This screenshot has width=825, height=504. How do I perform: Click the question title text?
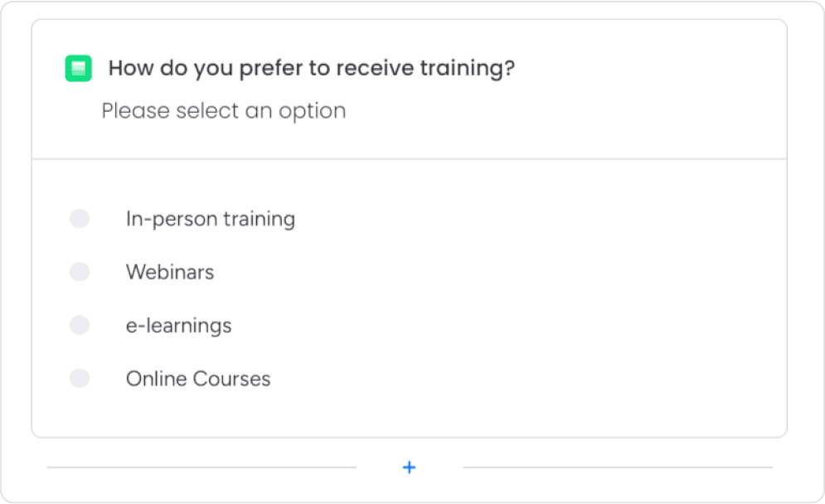click(x=312, y=68)
